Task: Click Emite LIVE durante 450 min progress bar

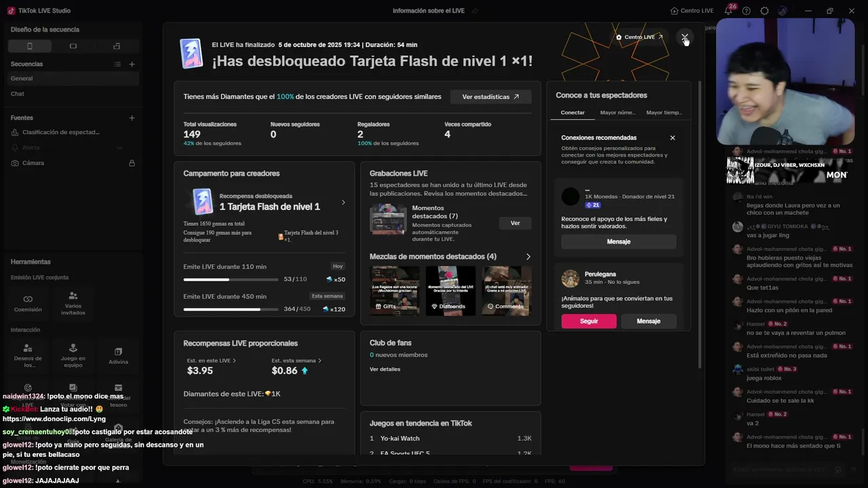Action: [x=231, y=309]
